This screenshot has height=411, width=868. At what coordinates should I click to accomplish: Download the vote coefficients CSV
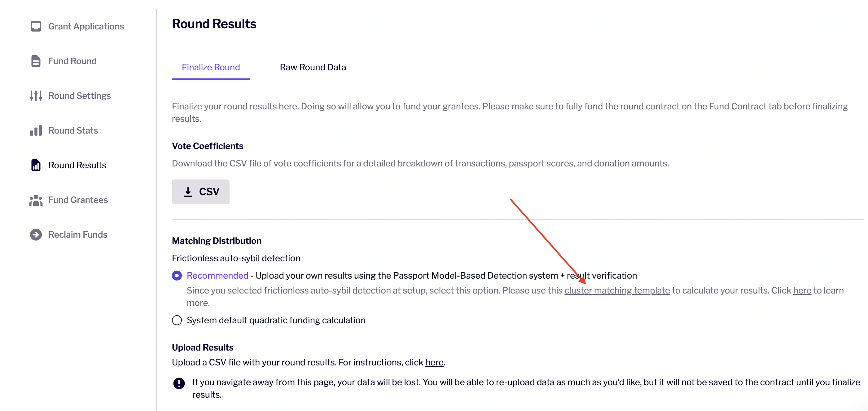pyautogui.click(x=200, y=192)
